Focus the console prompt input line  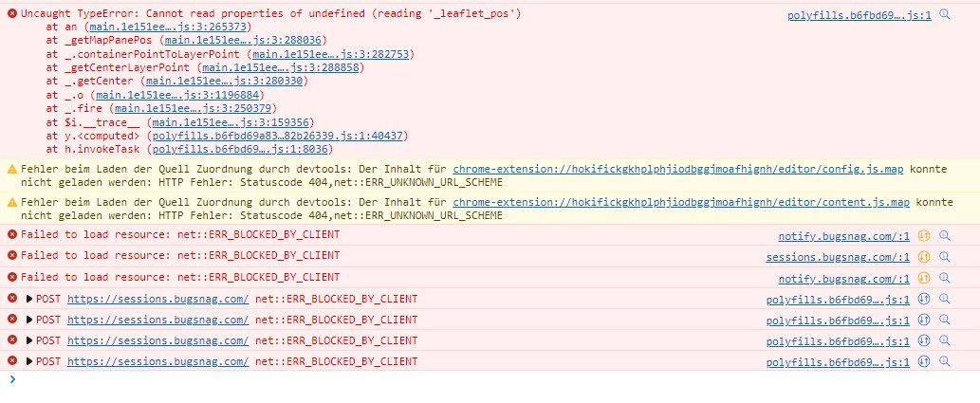pos(474,380)
